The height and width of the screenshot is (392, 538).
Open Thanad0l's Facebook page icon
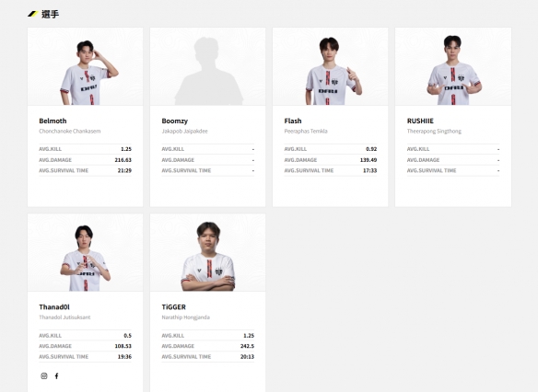click(x=56, y=375)
